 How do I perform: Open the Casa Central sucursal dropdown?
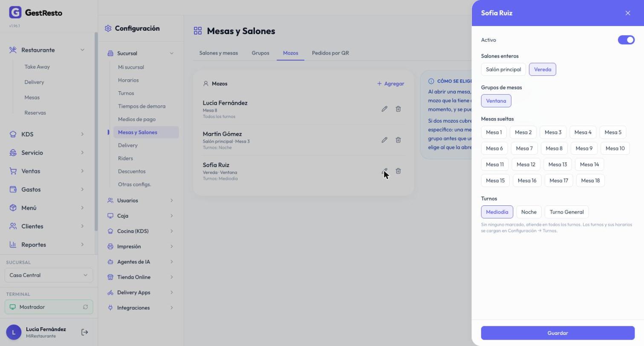49,275
